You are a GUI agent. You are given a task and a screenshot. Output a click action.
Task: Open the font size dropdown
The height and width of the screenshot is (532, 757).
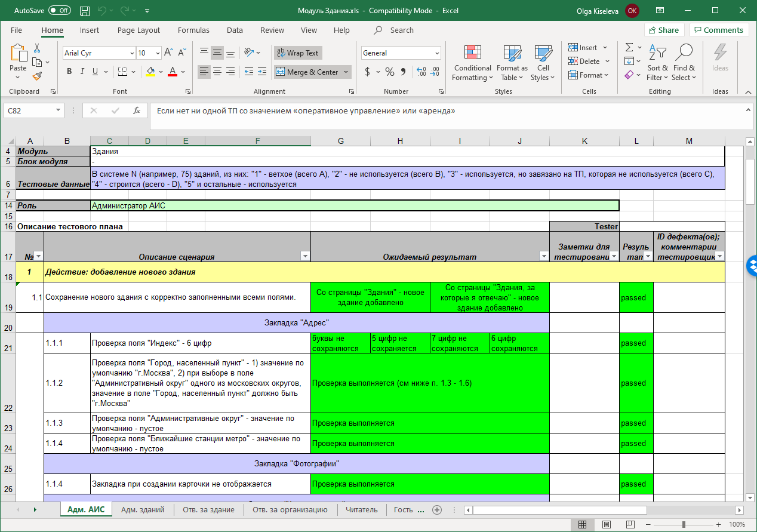158,53
